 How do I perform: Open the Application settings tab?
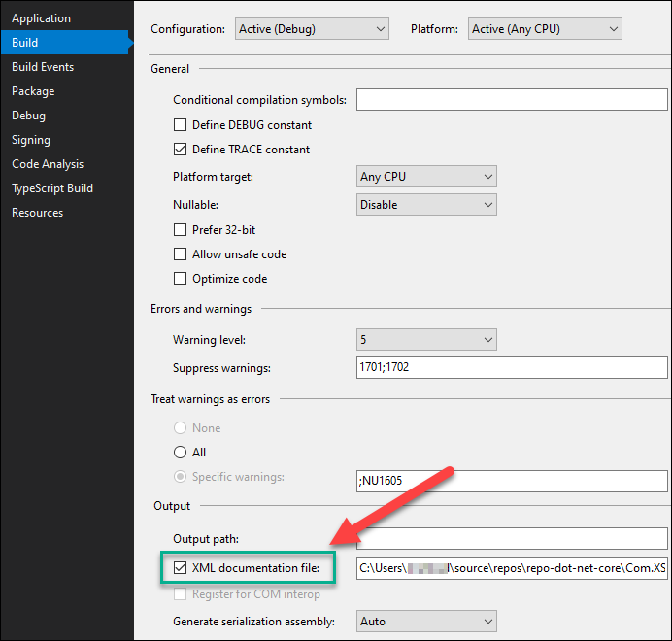coord(41,18)
